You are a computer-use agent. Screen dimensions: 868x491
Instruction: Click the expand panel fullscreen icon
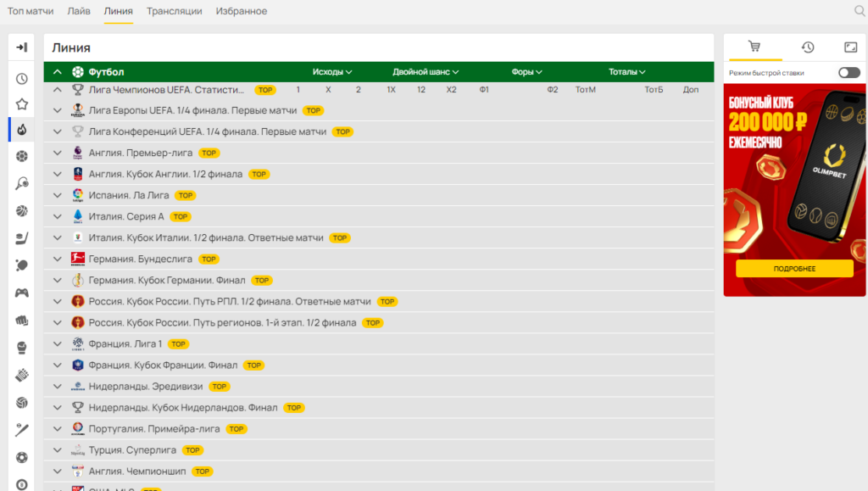point(851,47)
